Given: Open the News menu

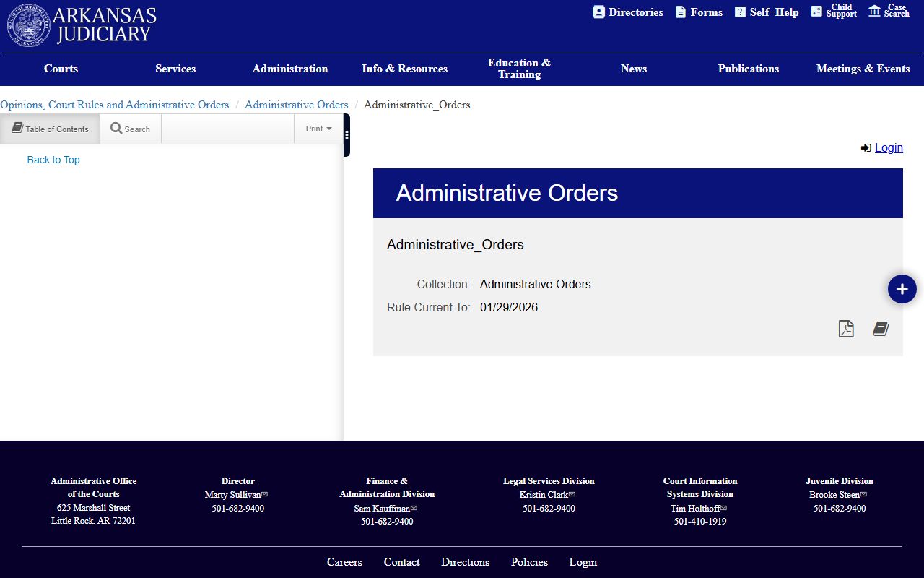Looking at the screenshot, I should 634,69.
